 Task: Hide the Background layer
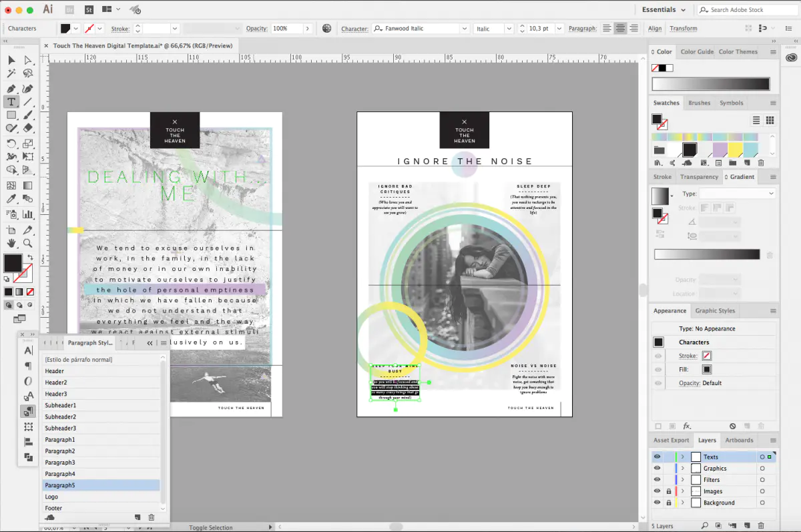pyautogui.click(x=657, y=503)
